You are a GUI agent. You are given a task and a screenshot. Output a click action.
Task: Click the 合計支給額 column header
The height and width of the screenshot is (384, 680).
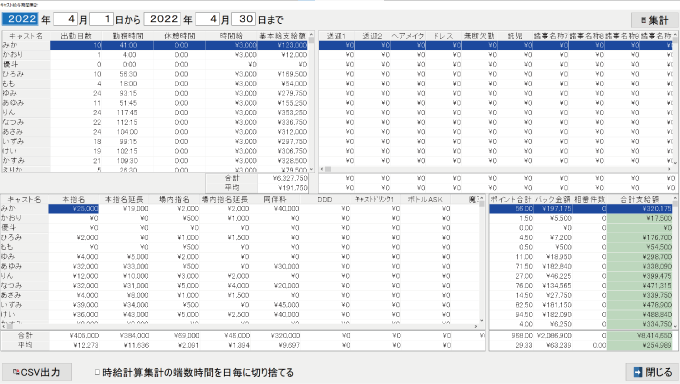click(640, 199)
